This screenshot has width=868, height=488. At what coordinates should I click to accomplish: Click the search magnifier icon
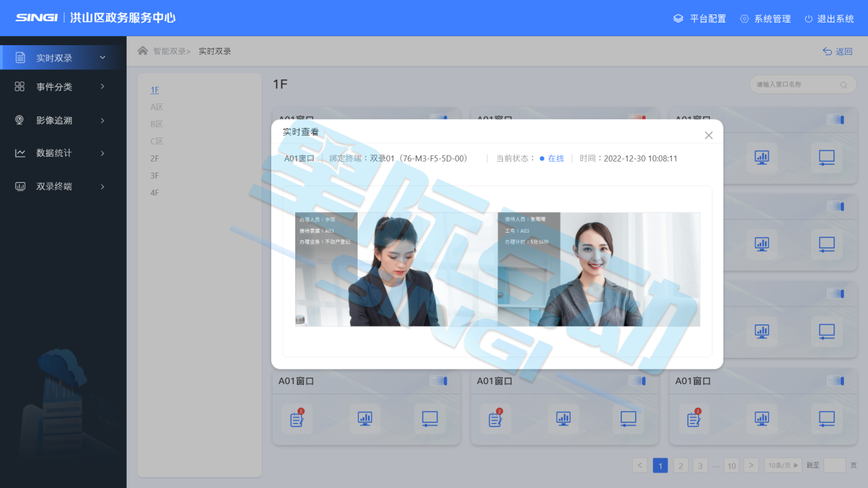843,85
